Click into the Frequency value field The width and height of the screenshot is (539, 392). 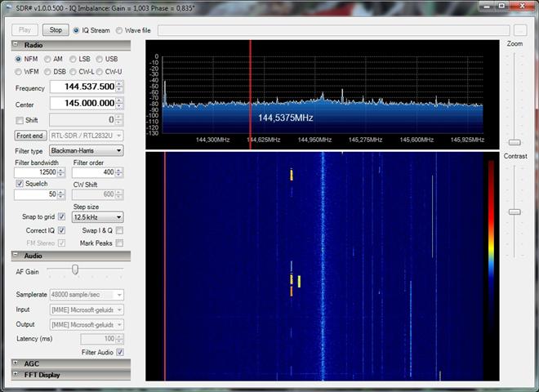pos(80,87)
